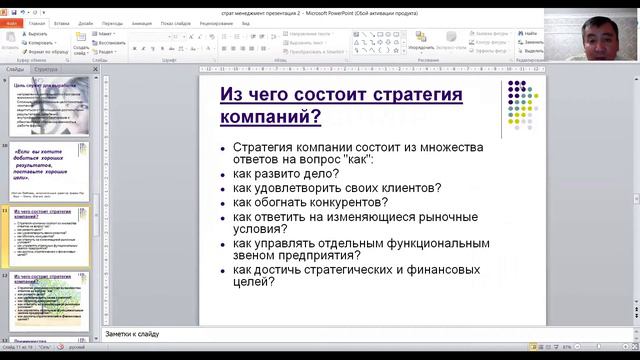Select the star shape in shapes gallery
640x360 pixels.
pos(396,50)
